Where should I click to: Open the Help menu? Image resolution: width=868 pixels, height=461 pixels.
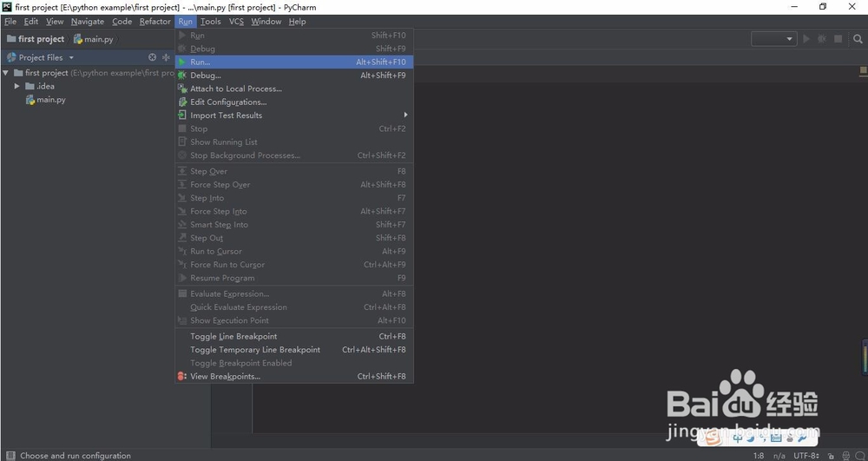pos(297,22)
